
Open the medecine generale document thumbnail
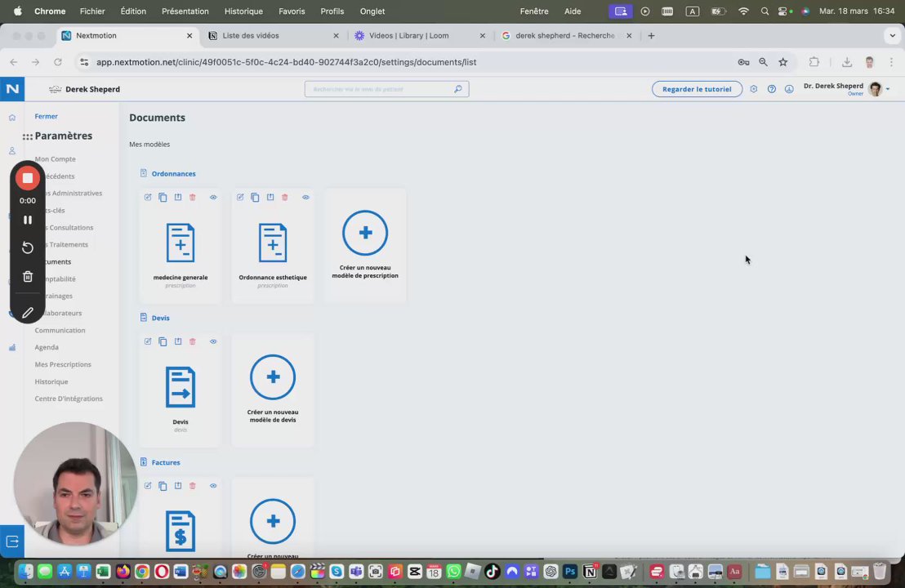181,243
